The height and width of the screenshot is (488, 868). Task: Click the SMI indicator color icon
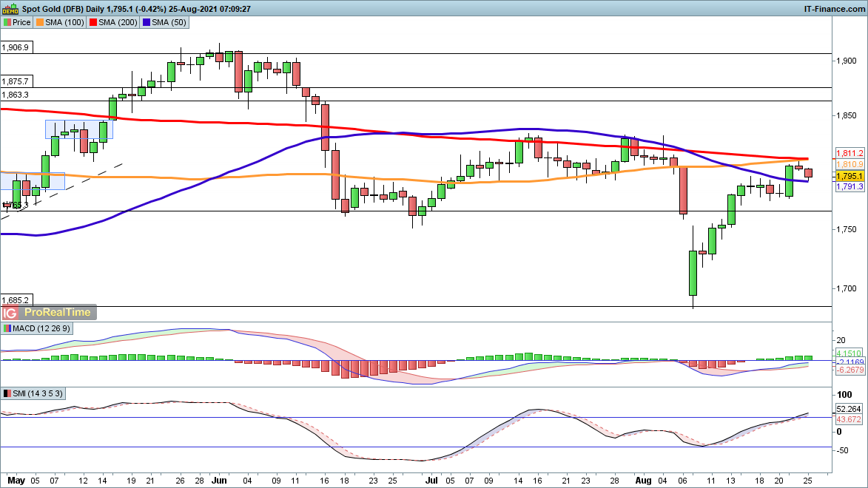(7, 393)
